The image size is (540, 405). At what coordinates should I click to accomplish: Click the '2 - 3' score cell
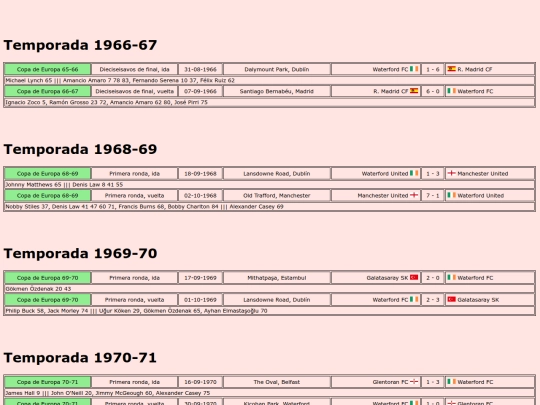433,300
